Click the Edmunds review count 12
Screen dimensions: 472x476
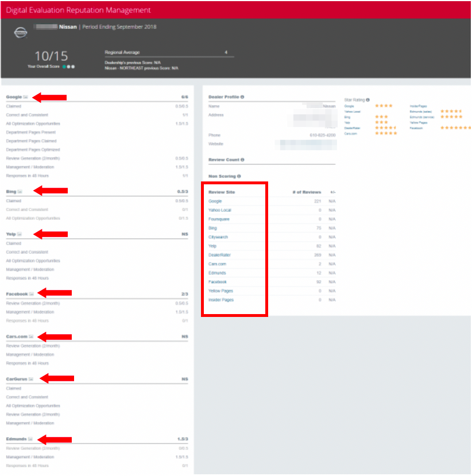(319, 273)
